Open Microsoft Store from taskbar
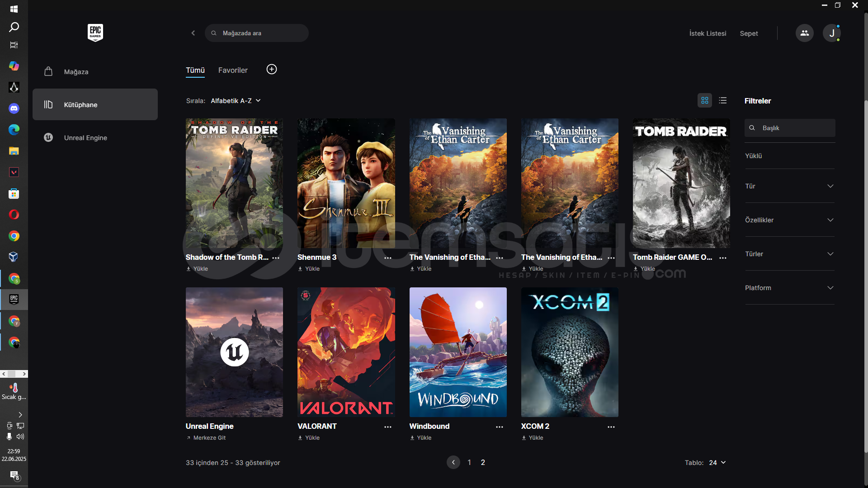The image size is (868, 488). click(x=14, y=193)
